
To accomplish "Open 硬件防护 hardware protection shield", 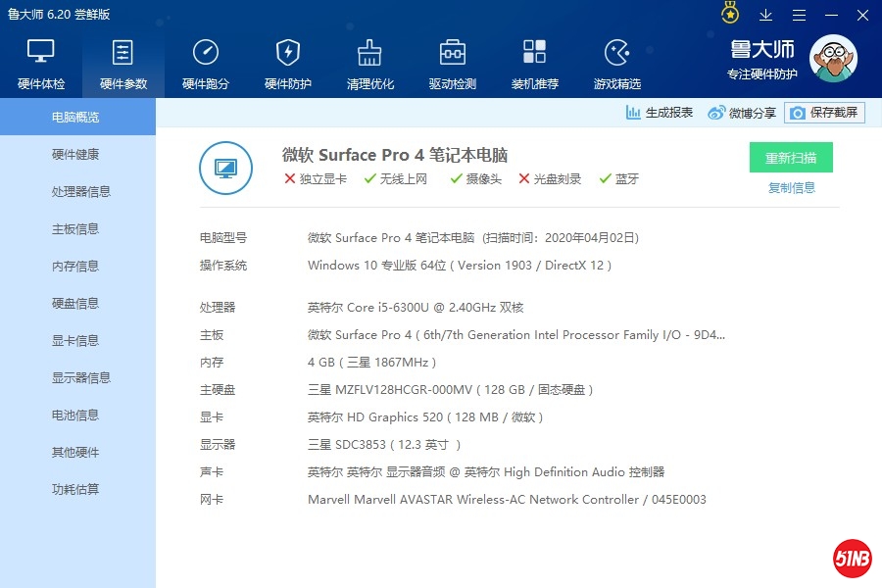I will pyautogui.click(x=288, y=64).
